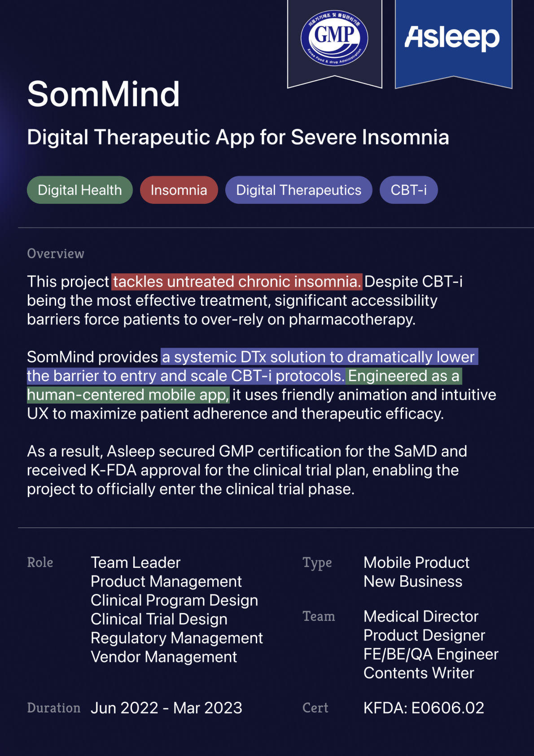This screenshot has width=534, height=756.
Task: Click the Jun 2022 - Mar 2023 duration
Action: pyautogui.click(x=166, y=708)
